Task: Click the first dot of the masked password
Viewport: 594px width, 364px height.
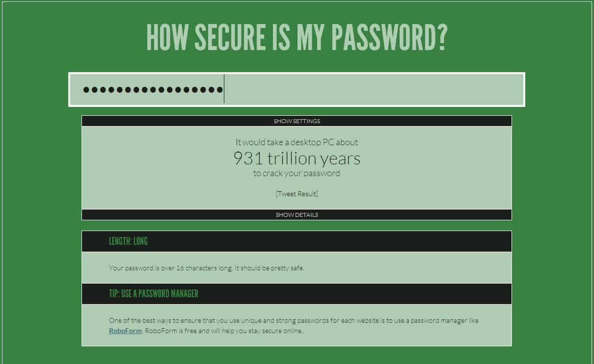Action: click(86, 89)
